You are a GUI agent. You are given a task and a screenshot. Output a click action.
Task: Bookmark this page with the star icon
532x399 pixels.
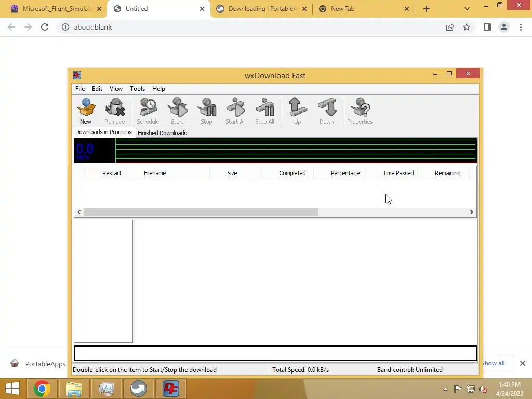pos(467,27)
